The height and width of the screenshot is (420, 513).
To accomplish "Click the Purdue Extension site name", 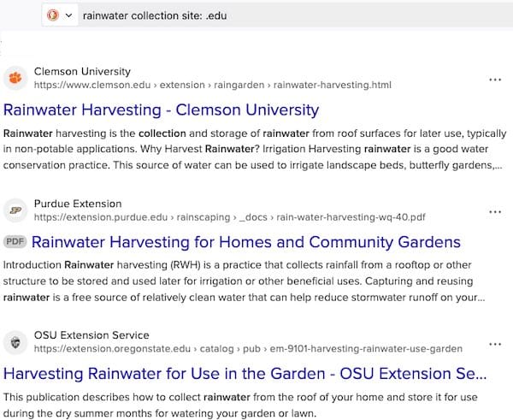I will [78, 204].
